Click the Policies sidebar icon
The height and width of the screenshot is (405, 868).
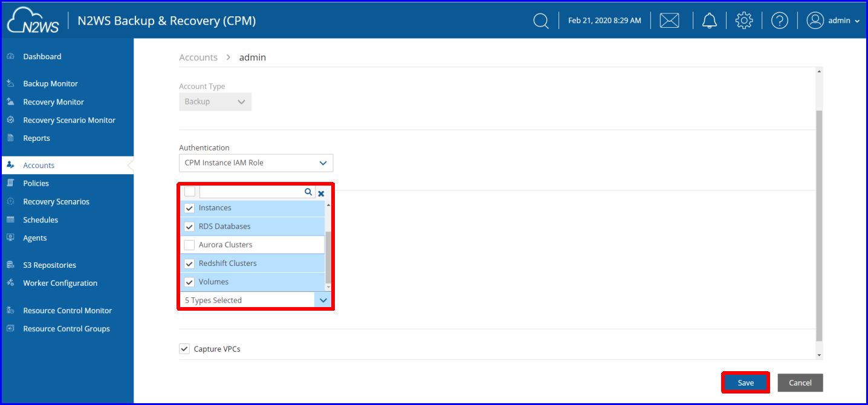pos(10,183)
